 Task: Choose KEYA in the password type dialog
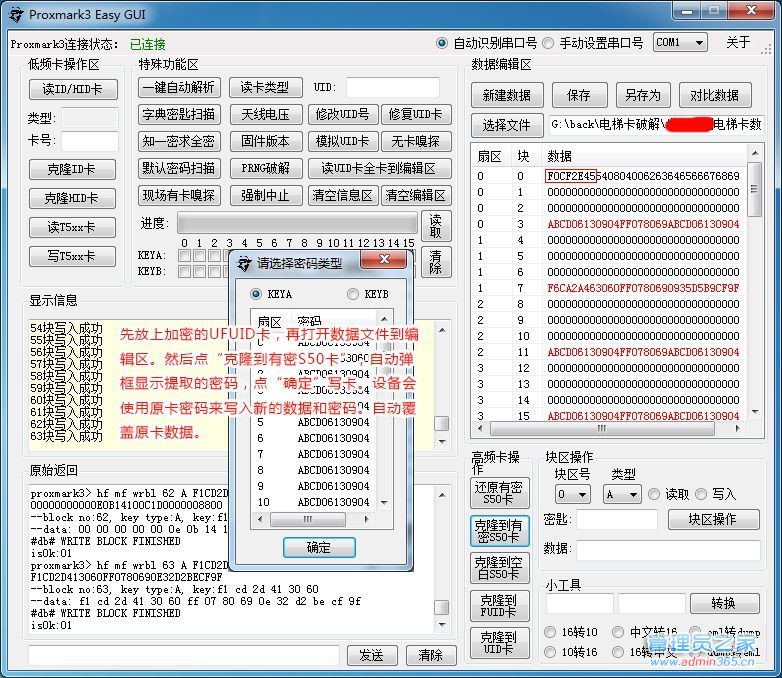click(256, 294)
